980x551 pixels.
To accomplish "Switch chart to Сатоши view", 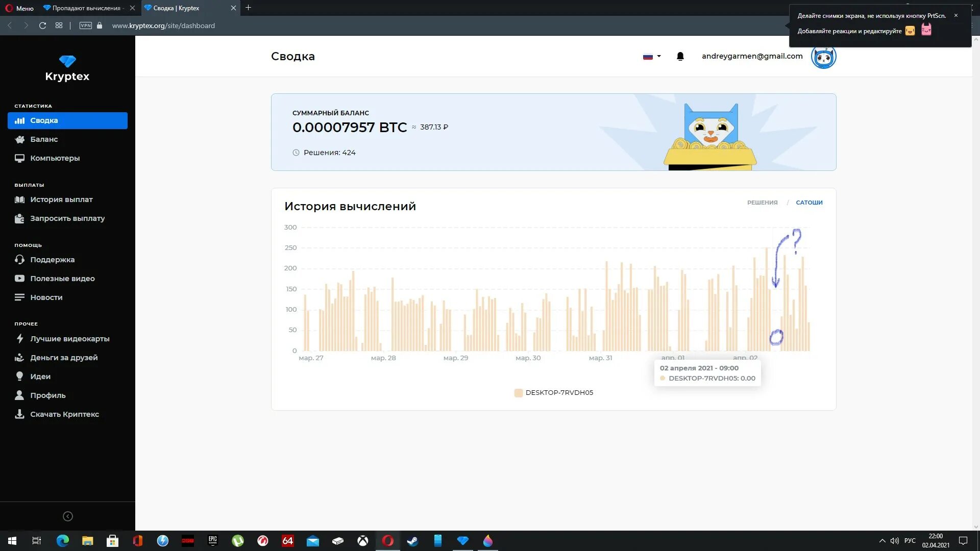I will point(809,203).
